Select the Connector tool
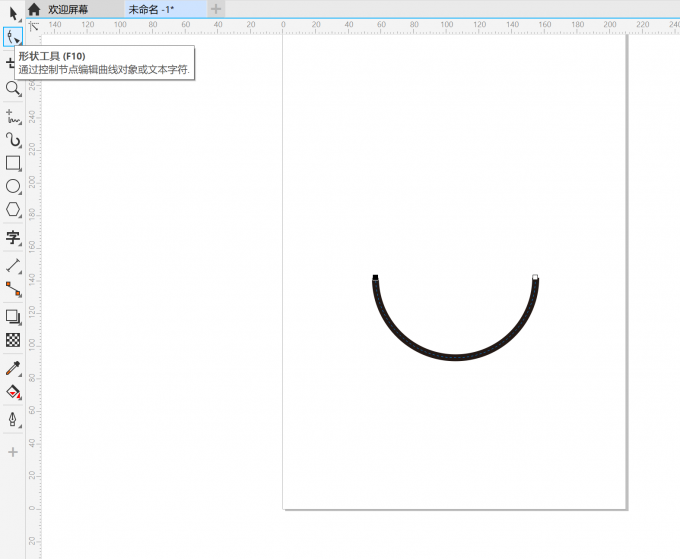This screenshot has height=559, width=680. pyautogui.click(x=13, y=289)
